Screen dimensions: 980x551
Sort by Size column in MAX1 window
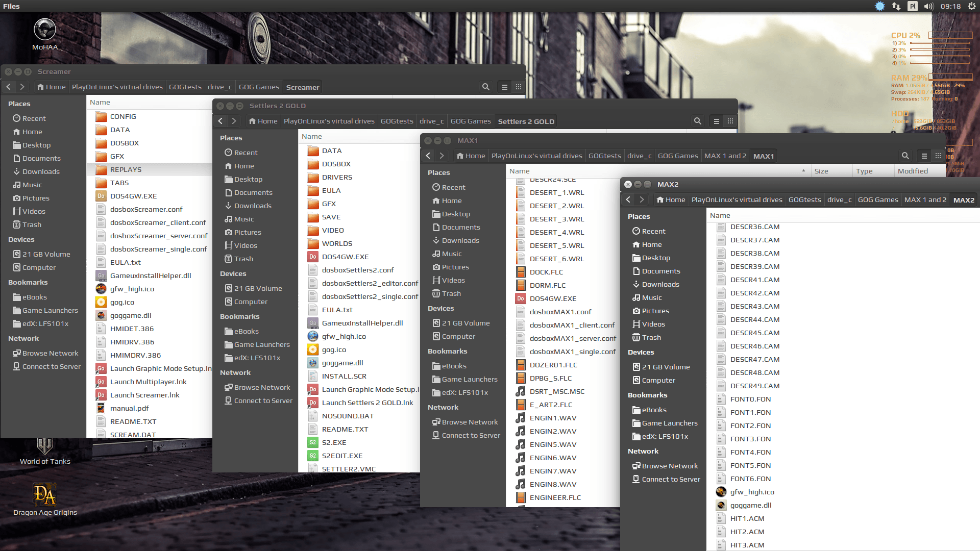831,171
